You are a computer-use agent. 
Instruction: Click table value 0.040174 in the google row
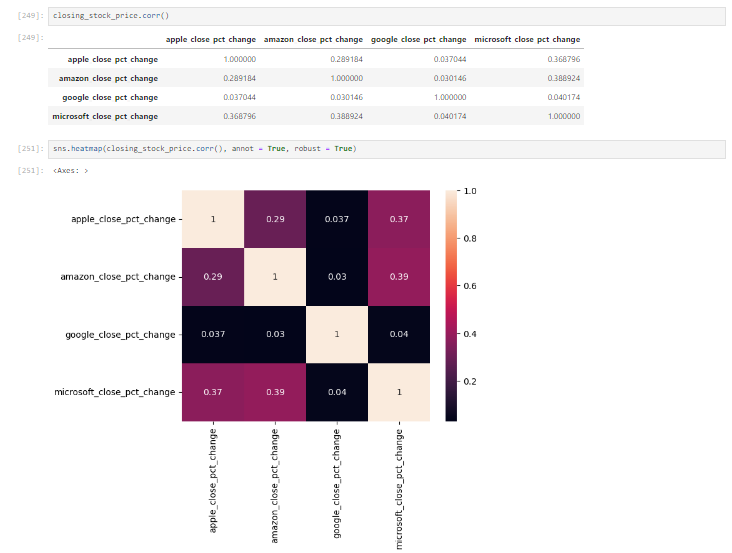[564, 98]
